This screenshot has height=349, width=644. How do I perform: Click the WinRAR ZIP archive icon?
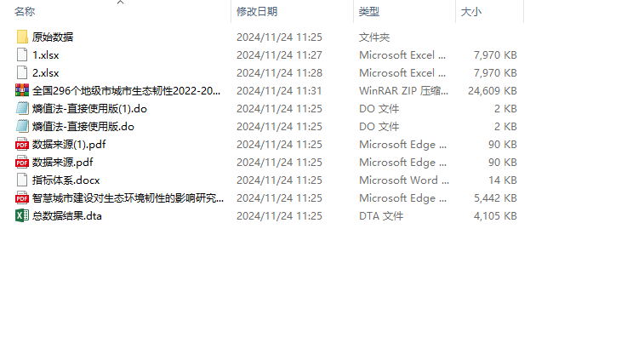22,90
